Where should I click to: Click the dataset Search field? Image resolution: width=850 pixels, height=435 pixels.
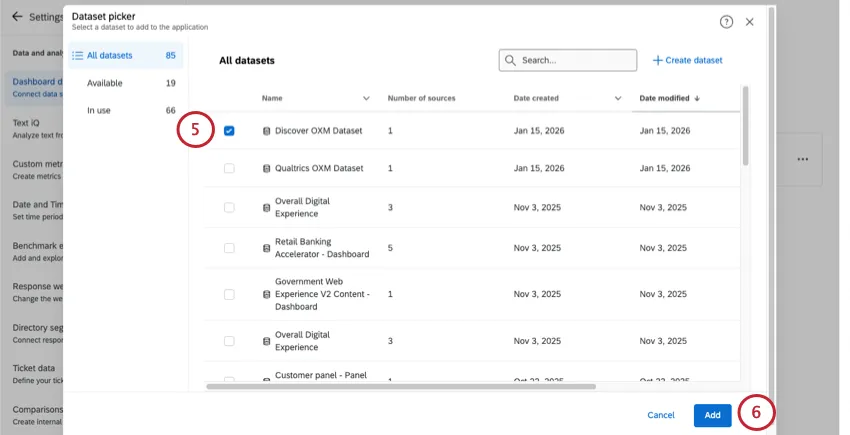click(x=568, y=61)
